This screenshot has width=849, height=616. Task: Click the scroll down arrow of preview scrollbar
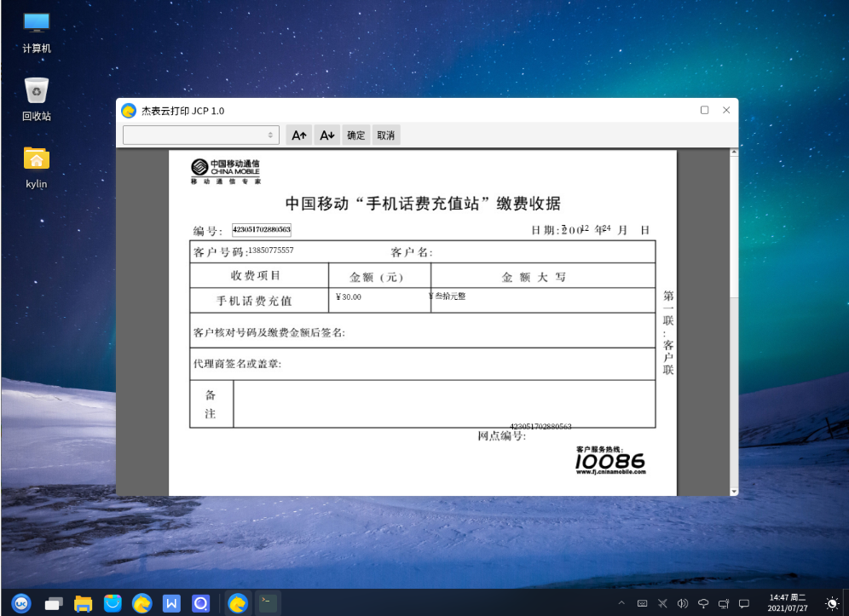pos(734,492)
